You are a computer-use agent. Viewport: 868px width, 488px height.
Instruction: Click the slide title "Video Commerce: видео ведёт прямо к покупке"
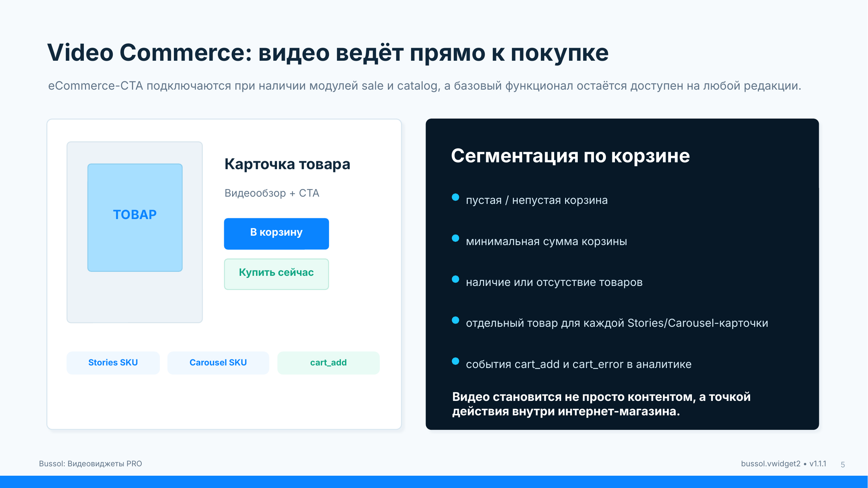(x=328, y=53)
